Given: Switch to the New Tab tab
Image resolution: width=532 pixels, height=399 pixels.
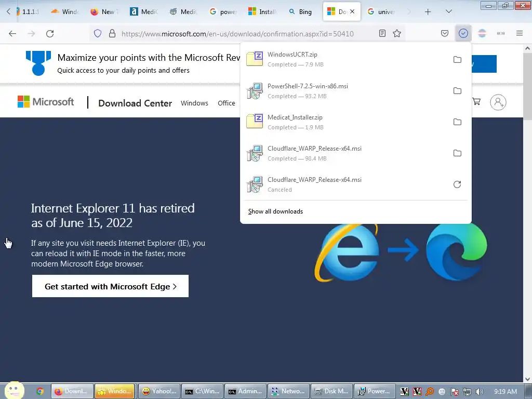Looking at the screenshot, I should 104,12.
